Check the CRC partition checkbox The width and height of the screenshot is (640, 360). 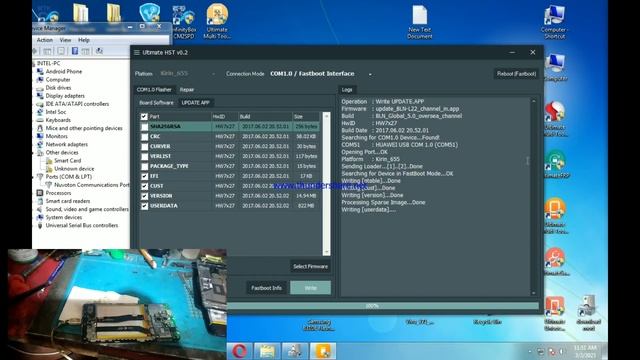tap(144, 137)
